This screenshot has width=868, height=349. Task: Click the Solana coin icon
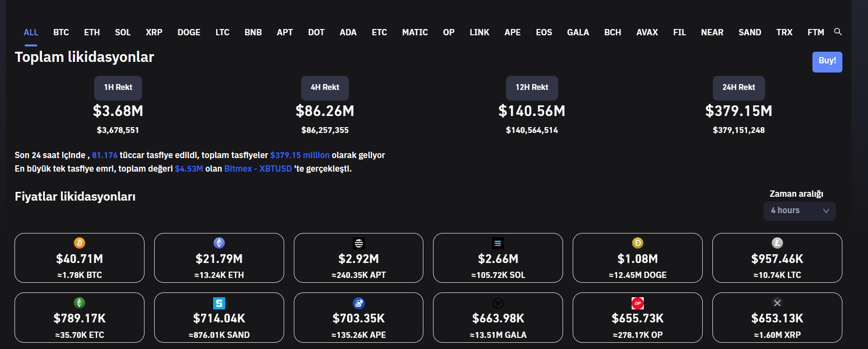tap(498, 243)
